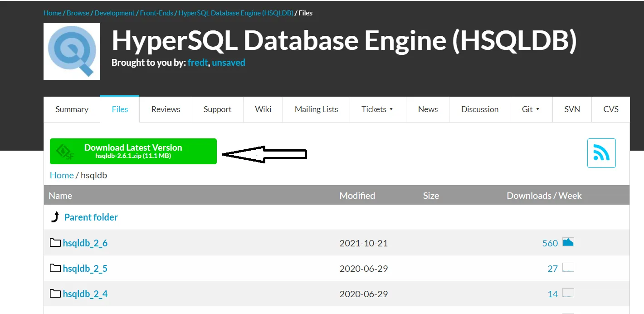
Task: Click the hsqldb path text after Home
Action: click(x=94, y=175)
